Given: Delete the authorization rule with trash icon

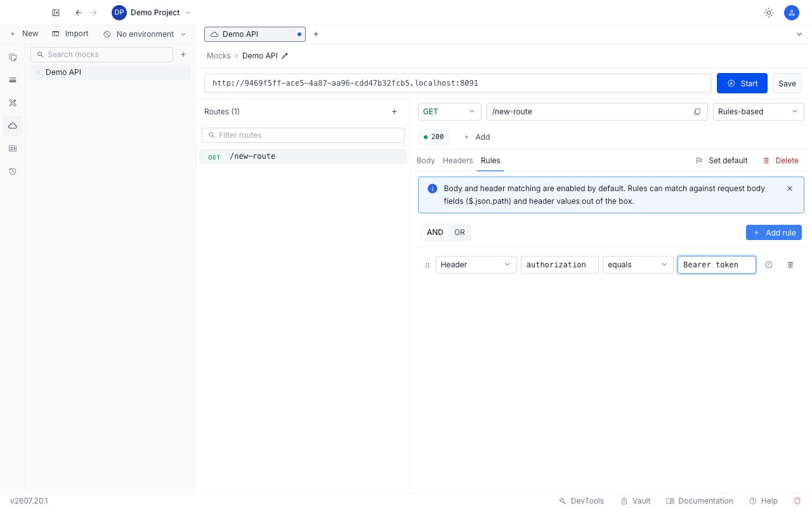Looking at the screenshot, I should (x=790, y=265).
